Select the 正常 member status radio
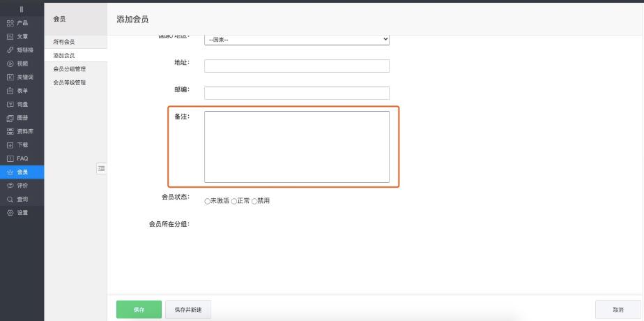 click(x=235, y=202)
